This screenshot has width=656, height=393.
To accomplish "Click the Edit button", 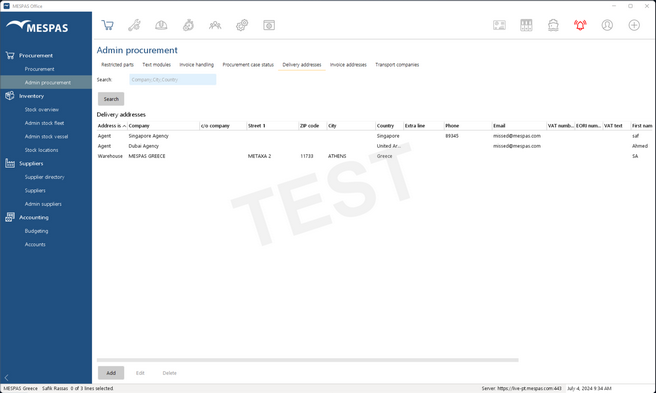I will pos(140,373).
